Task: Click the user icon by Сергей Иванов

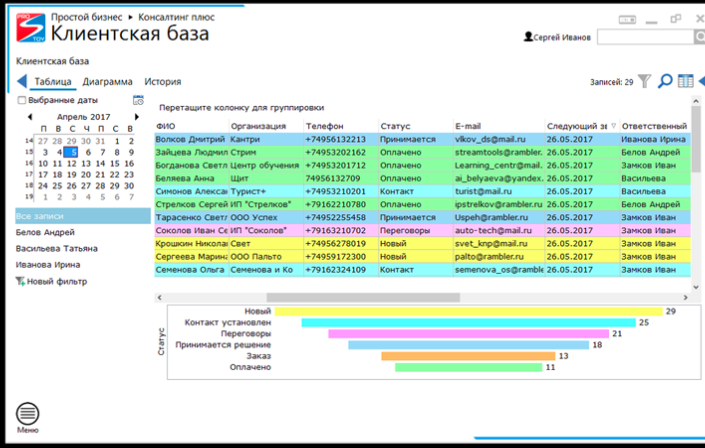Action: point(528,37)
